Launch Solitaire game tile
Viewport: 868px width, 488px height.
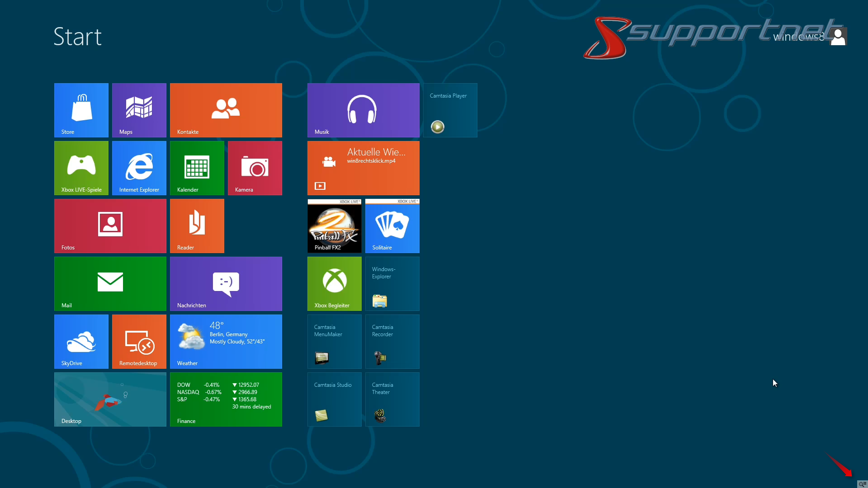tap(392, 226)
